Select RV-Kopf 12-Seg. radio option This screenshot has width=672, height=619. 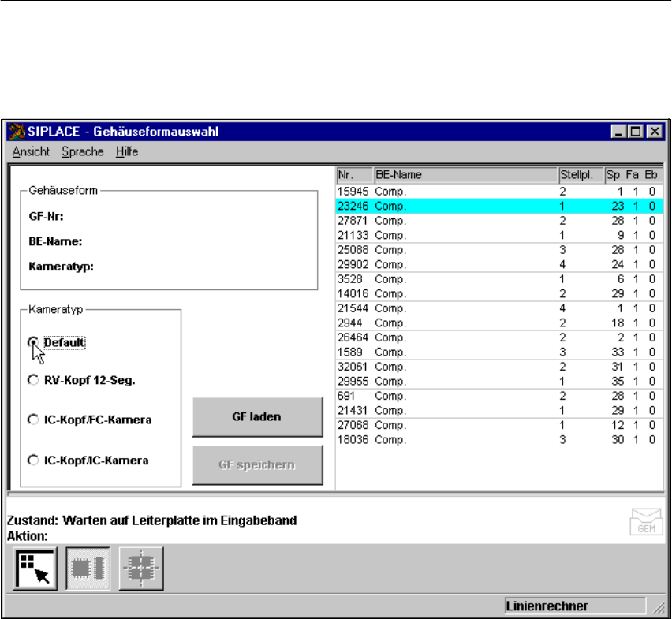33,380
